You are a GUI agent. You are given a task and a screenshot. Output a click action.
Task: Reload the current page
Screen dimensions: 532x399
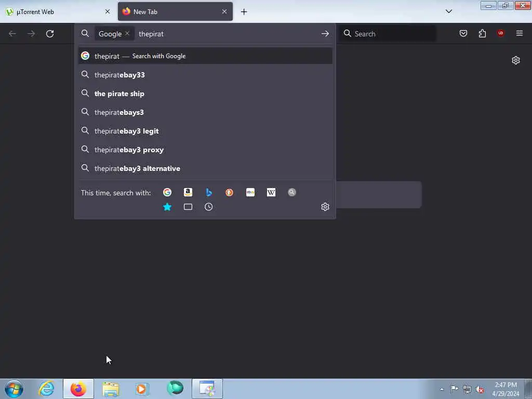(50, 34)
